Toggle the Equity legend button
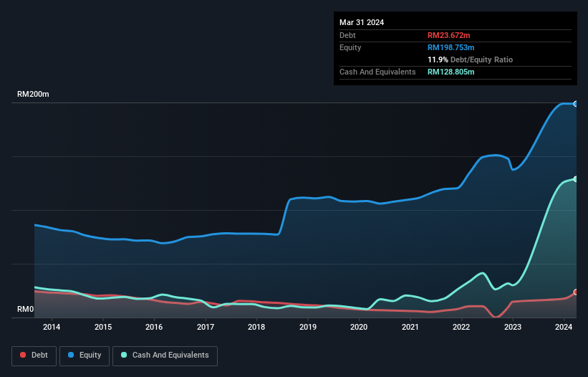This screenshot has width=588, height=377. pos(85,355)
